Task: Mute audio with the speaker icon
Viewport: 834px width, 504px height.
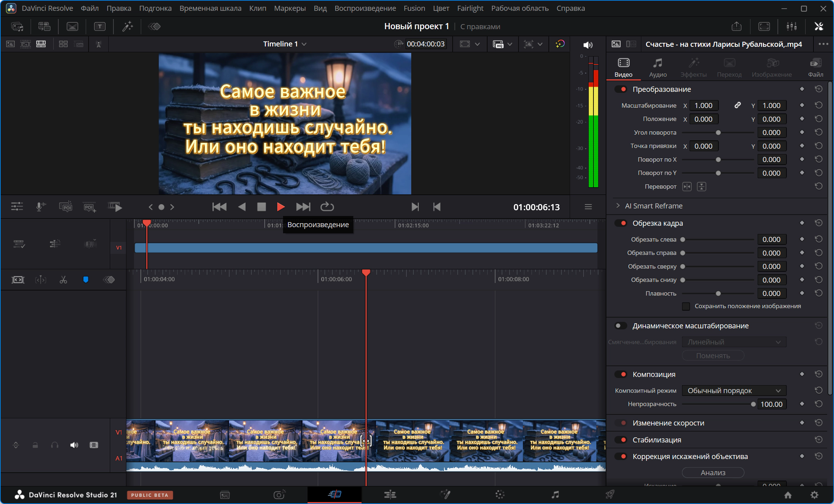Action: pyautogui.click(x=588, y=45)
